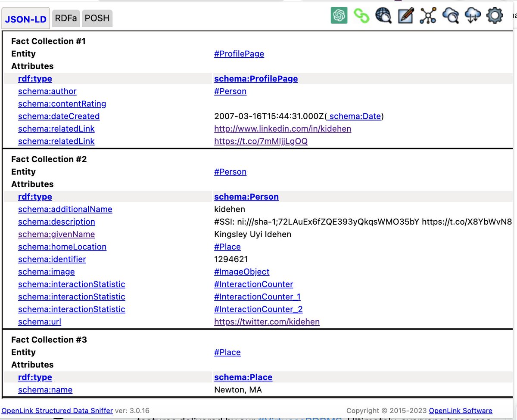Screen dimensions: 517x420
Task: Switch to the RDFa tab
Action: (65, 18)
